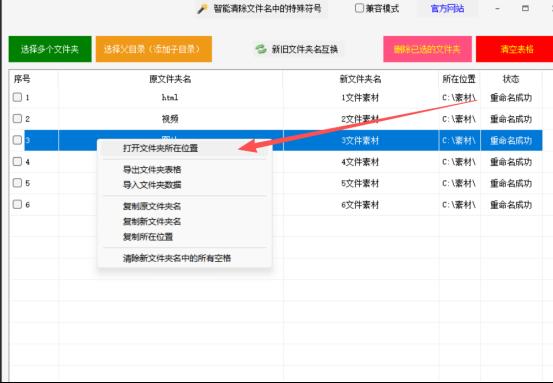This screenshot has height=383, width=553.
Task: Select the 视频 original folder name cell
Action: point(170,119)
